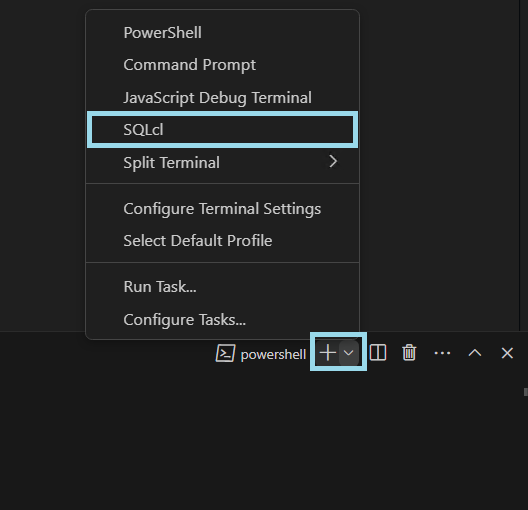The height and width of the screenshot is (510, 528).
Task: Open Configure Tasks... entry
Action: tap(223, 319)
